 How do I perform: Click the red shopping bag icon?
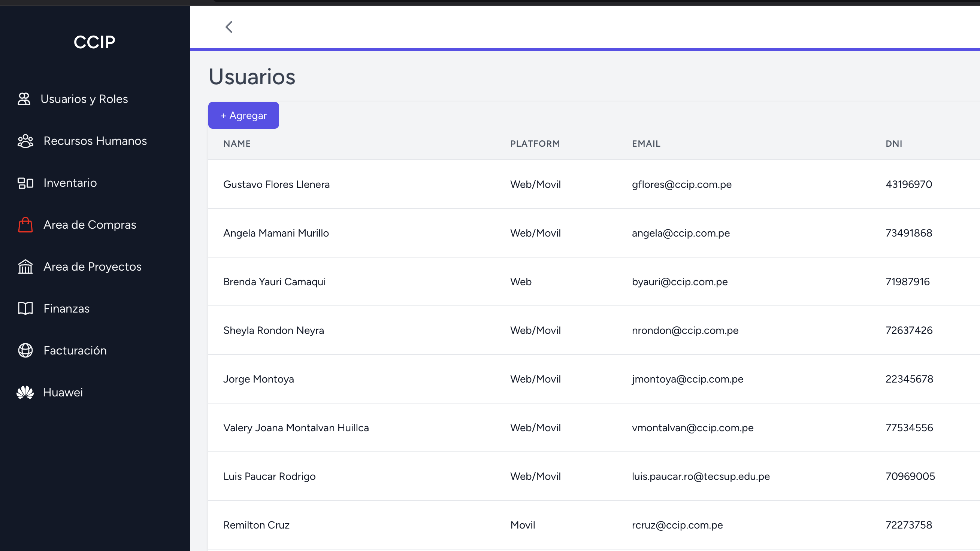[x=25, y=225]
